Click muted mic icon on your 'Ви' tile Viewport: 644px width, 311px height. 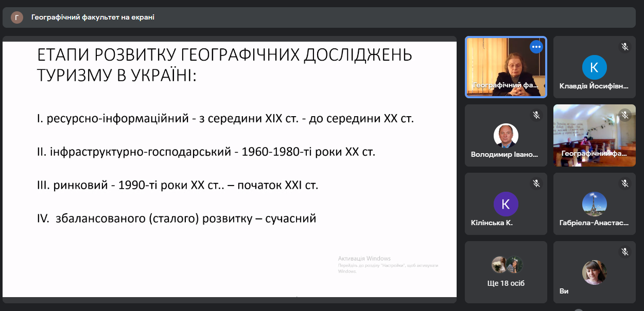[x=625, y=251]
